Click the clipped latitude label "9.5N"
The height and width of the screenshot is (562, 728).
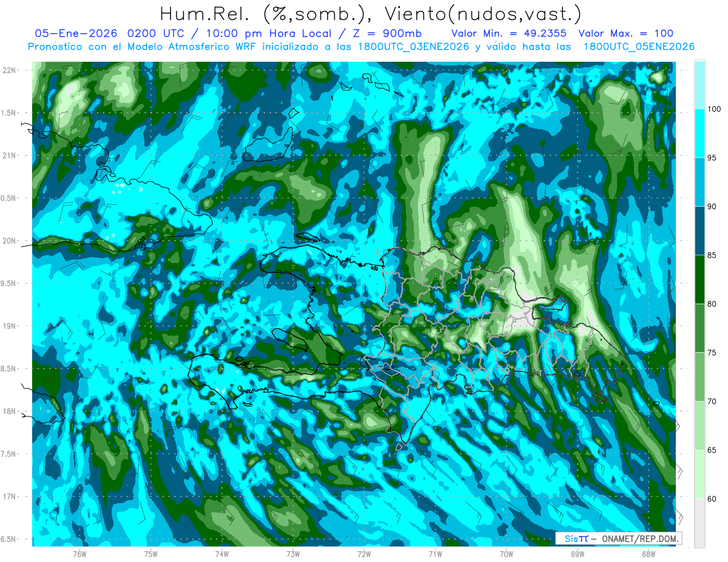tap(8, 283)
